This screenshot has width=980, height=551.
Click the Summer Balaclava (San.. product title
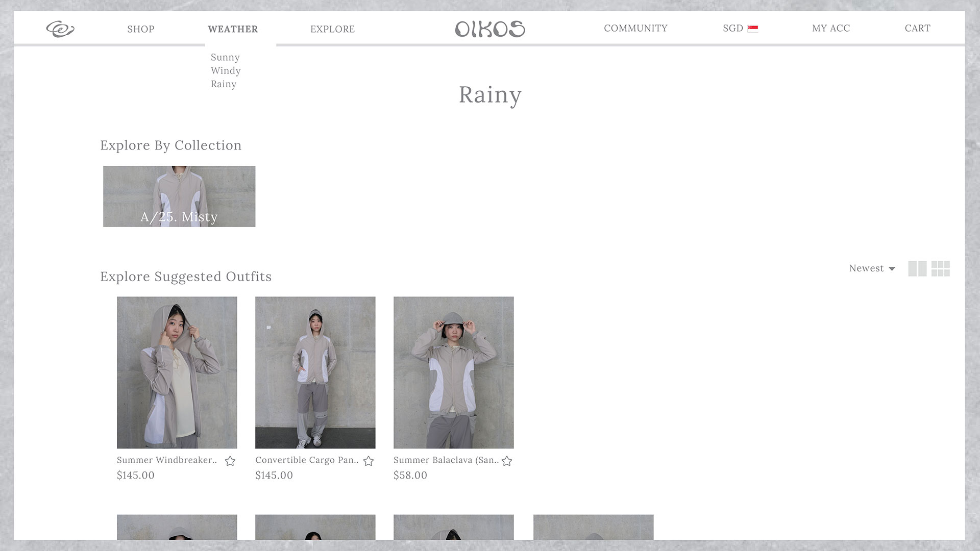446,460
